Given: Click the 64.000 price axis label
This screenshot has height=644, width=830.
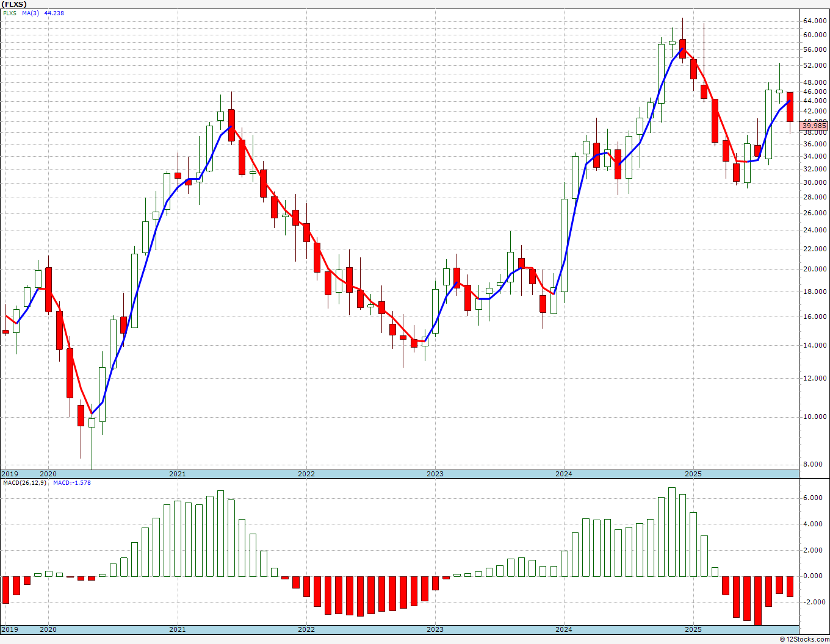Looking at the screenshot, I should tap(815, 21).
